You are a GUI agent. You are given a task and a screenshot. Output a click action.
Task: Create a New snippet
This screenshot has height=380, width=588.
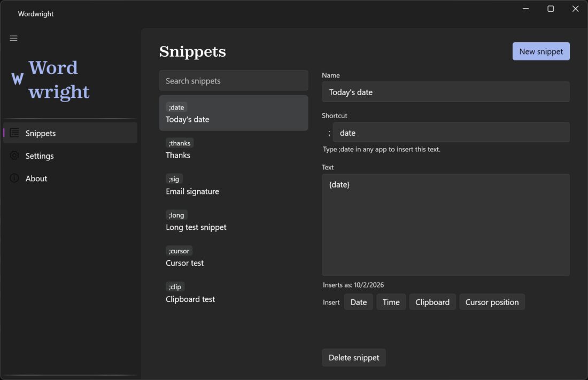pyautogui.click(x=541, y=51)
